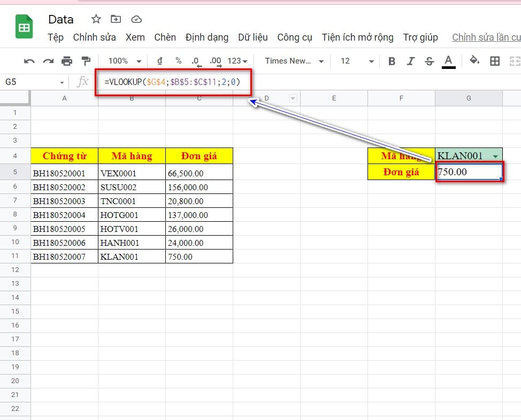Expand the name box G5 dropdown

click(62, 82)
